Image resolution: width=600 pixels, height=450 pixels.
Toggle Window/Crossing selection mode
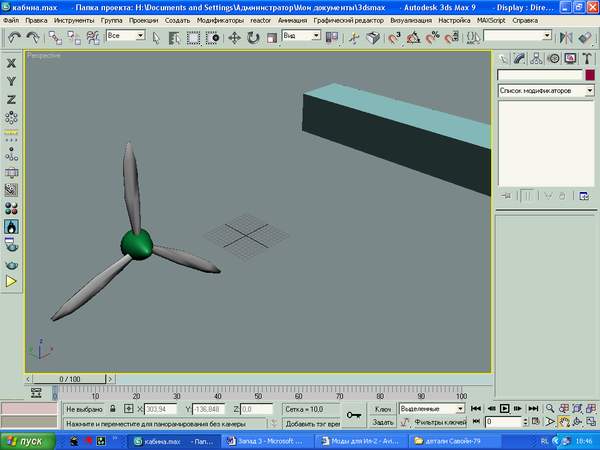tap(212, 38)
